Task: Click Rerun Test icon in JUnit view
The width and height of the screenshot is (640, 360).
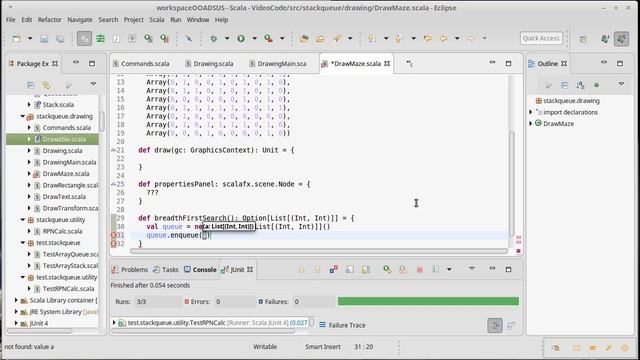Action: (x=387, y=269)
